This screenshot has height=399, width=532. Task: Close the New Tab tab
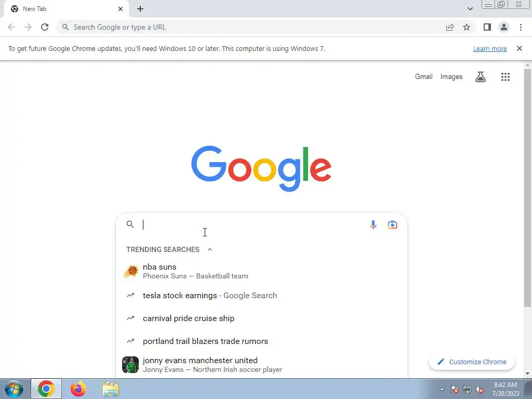coord(121,9)
